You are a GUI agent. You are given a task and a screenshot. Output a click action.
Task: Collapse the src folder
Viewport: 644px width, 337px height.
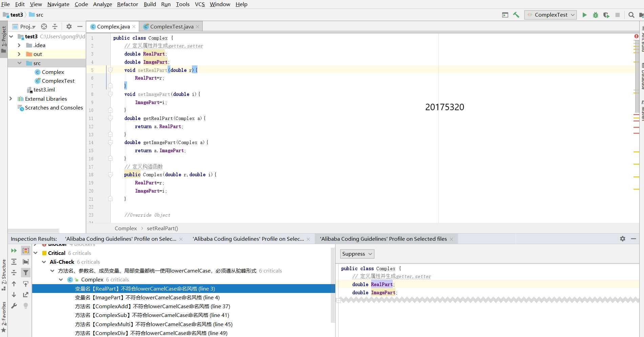(x=19, y=63)
